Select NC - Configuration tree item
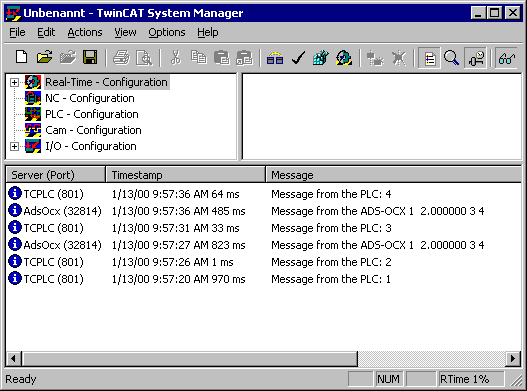Screen dimensions: 527x391 [x=90, y=98]
